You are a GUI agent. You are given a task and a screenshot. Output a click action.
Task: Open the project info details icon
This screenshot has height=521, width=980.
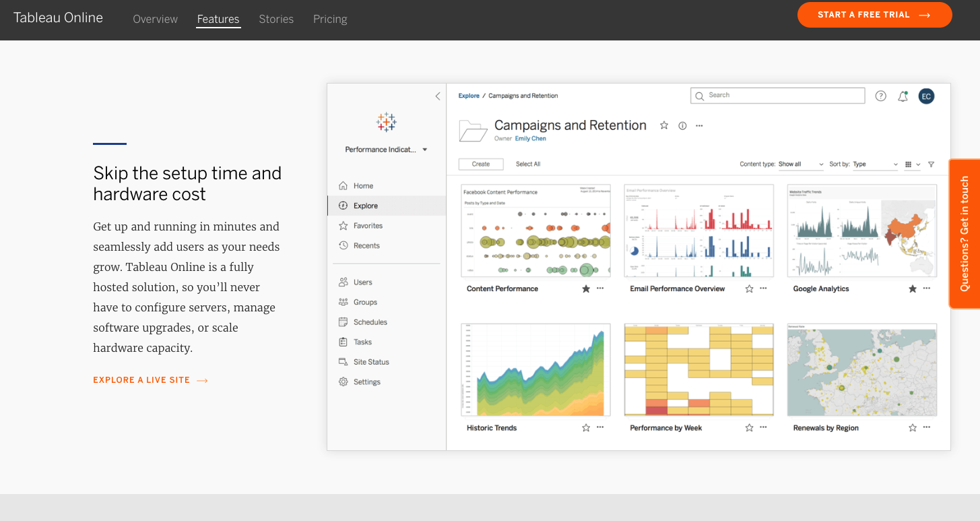tap(682, 125)
